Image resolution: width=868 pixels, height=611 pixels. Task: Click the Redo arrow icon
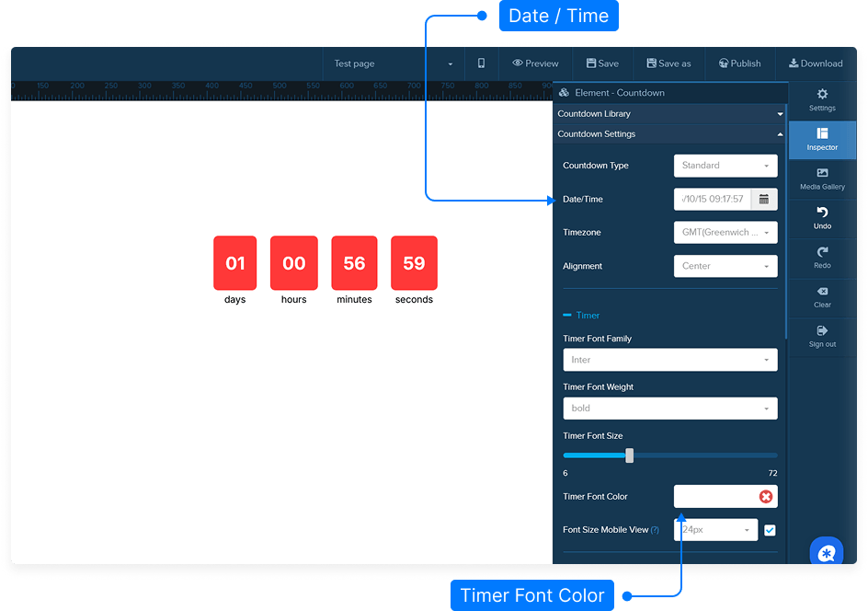coord(822,252)
